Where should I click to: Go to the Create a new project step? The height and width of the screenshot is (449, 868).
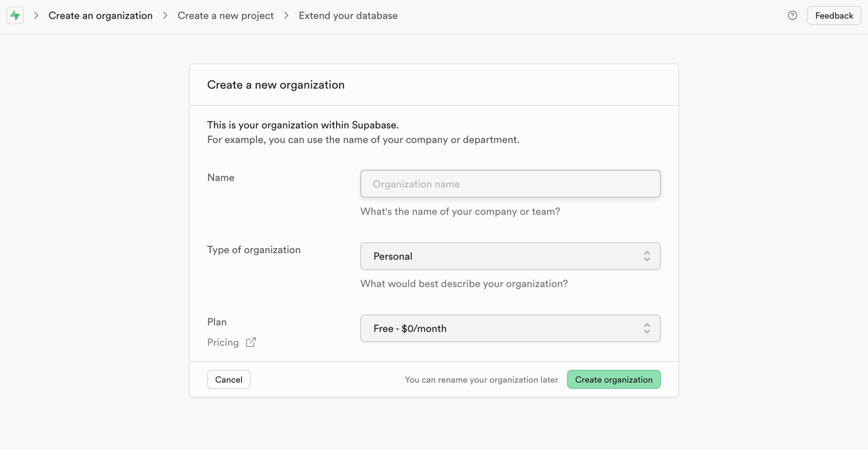click(225, 15)
